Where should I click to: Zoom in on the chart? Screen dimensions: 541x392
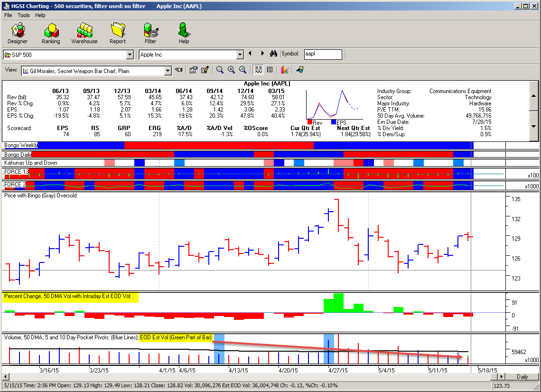(231, 70)
